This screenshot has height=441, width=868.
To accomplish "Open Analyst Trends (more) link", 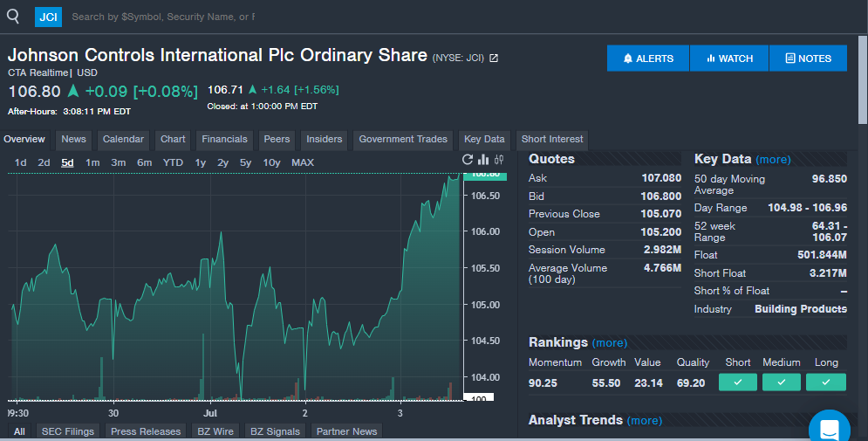I will (645, 421).
